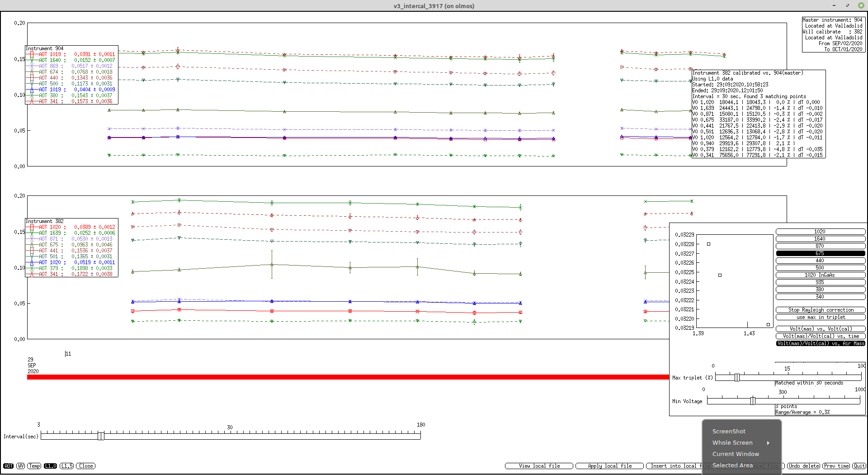This screenshot has width=868, height=475.
Task: Click 'Range/Average = 0.3%' text
Action: coord(802,412)
